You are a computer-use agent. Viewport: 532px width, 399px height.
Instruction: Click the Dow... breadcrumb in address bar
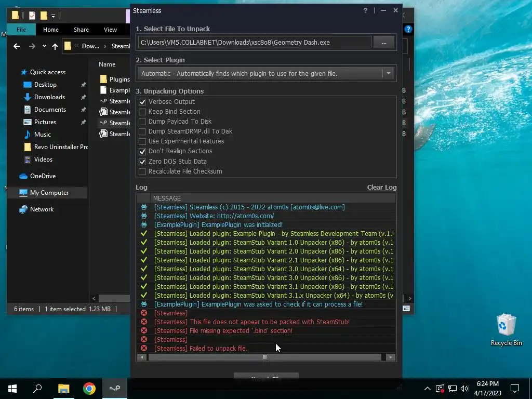90,46
